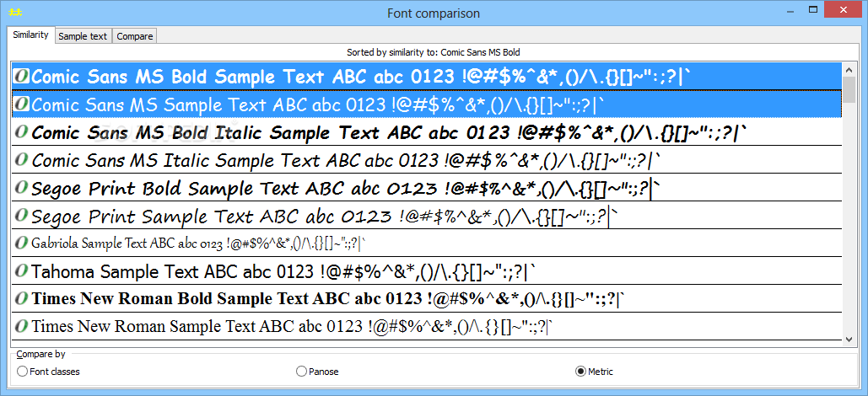Select the Times New Roman Bold row

click(x=427, y=298)
